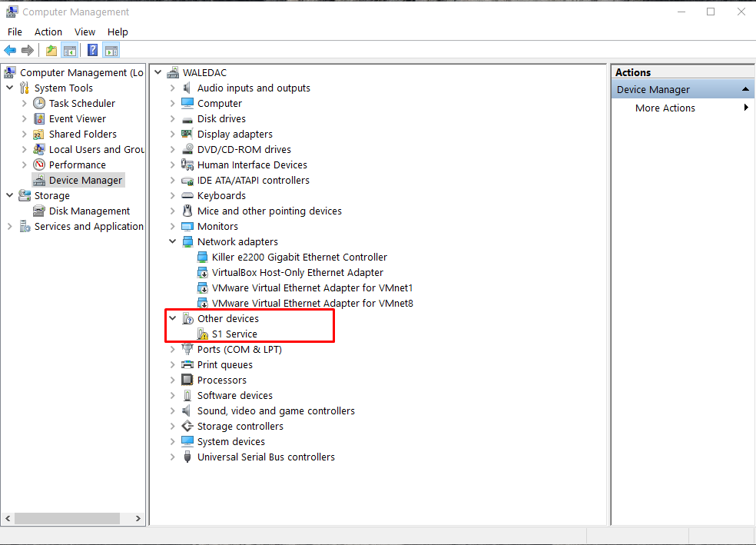Toggle the Show/Hide Action Pane toolbar icon
The height and width of the screenshot is (545, 756).
[111, 49]
